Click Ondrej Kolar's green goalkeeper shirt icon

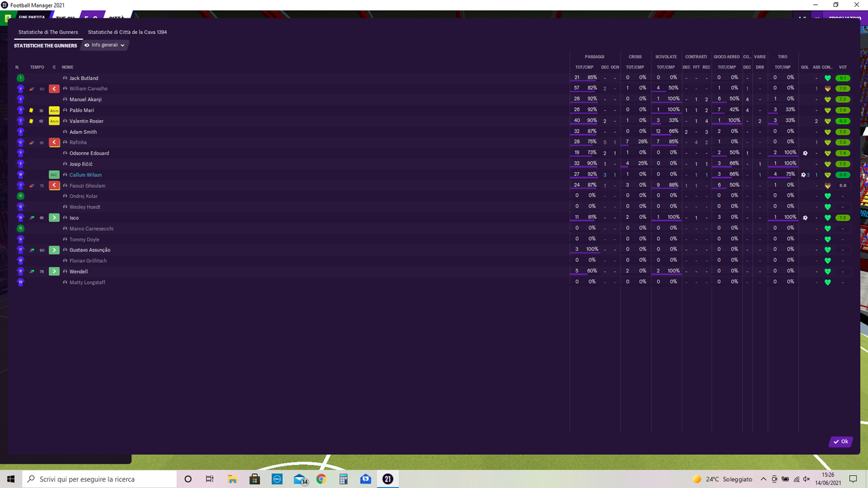20,196
